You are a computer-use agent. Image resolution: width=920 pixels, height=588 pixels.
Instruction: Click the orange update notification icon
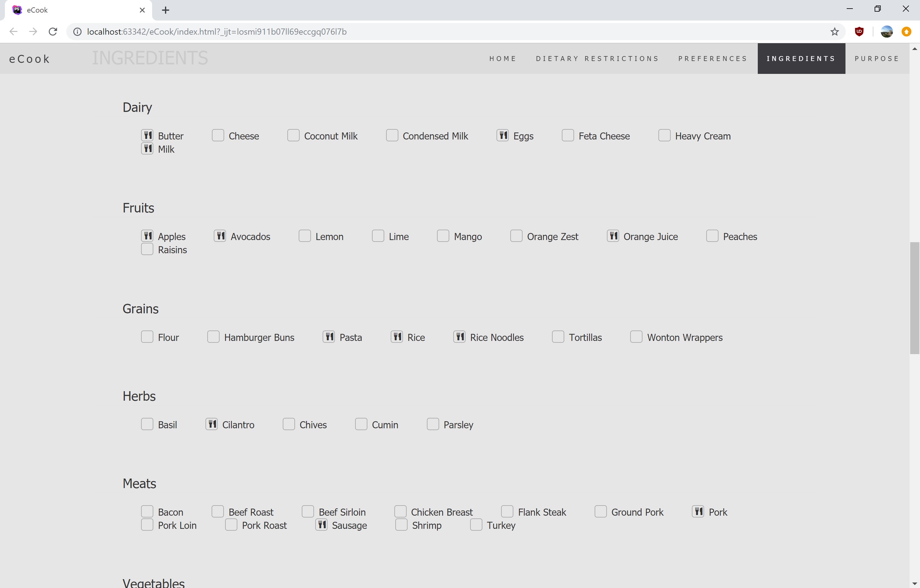[x=906, y=32]
